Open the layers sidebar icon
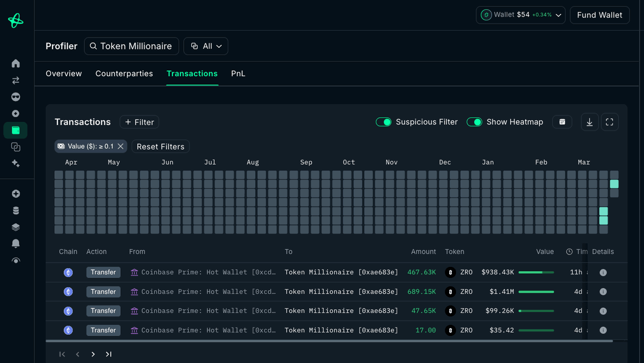Image resolution: width=644 pixels, height=363 pixels. click(16, 227)
